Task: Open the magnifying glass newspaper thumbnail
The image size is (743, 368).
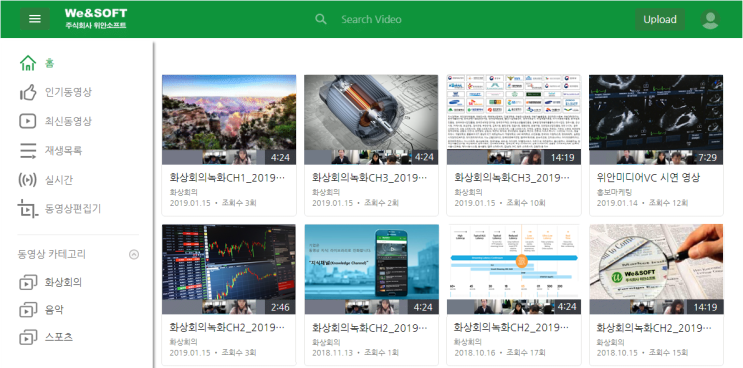Action: tap(656, 269)
